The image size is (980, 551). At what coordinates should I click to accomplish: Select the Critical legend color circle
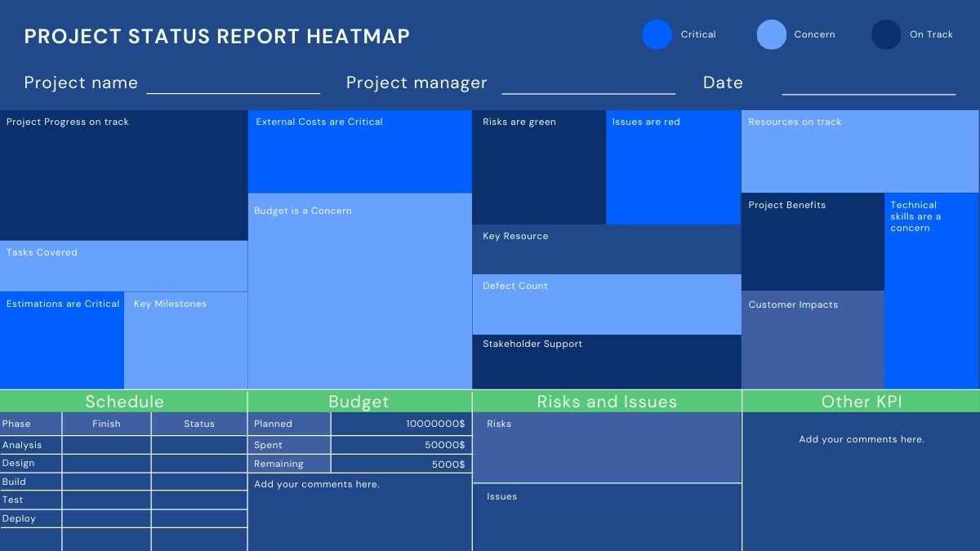(657, 34)
